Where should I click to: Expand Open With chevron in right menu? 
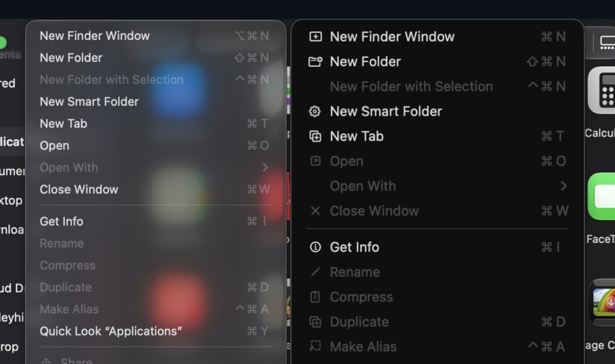click(564, 186)
